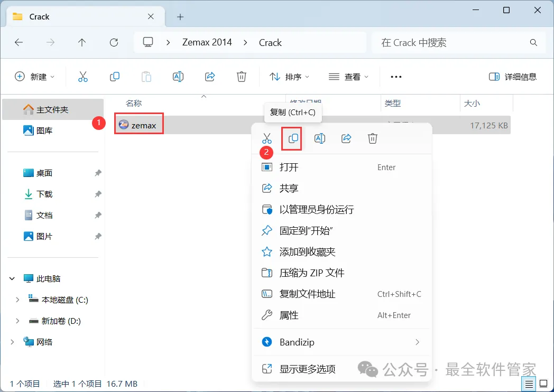554x392 pixels.
Task: Open the Bandizip context menu entry
Action: point(341,342)
